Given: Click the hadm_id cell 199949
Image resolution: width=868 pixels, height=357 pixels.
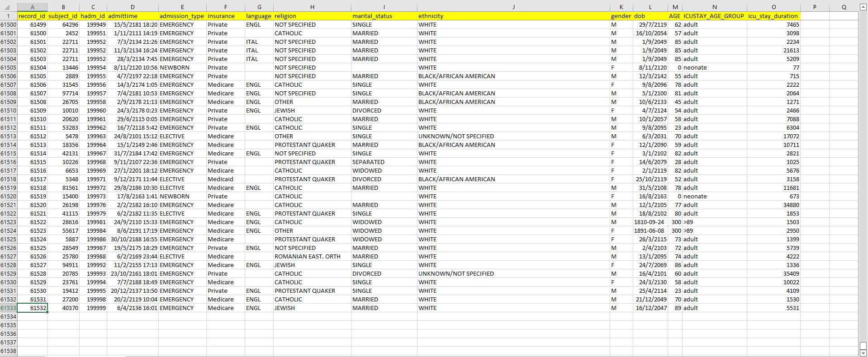Looking at the screenshot, I should coord(93,24).
